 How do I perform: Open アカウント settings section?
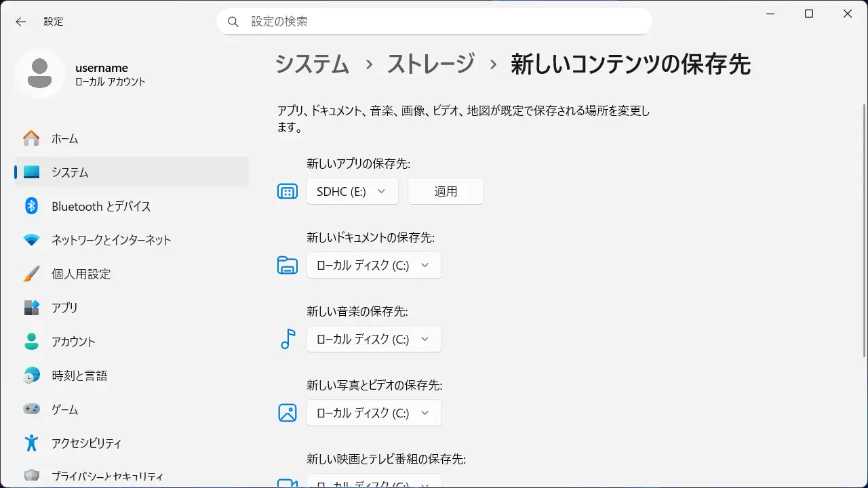click(73, 342)
